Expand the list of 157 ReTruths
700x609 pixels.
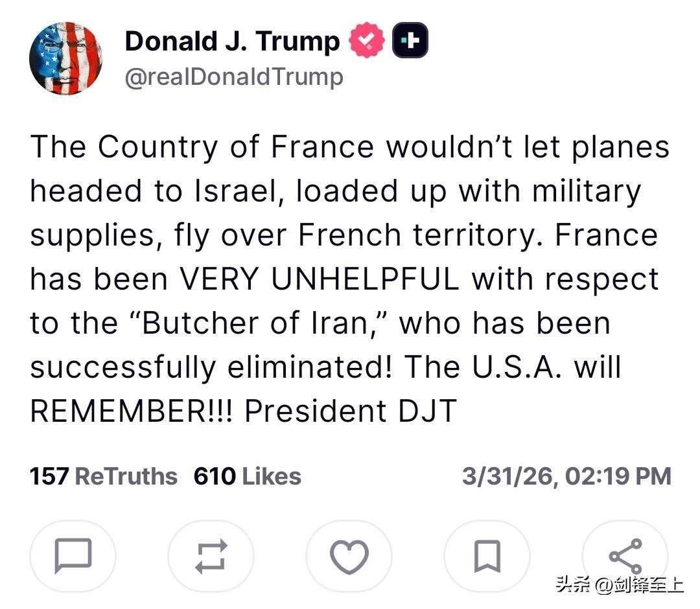point(103,476)
